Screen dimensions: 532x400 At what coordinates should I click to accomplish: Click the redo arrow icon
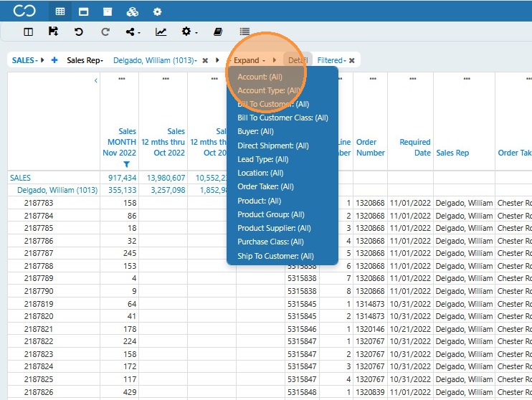pos(105,32)
